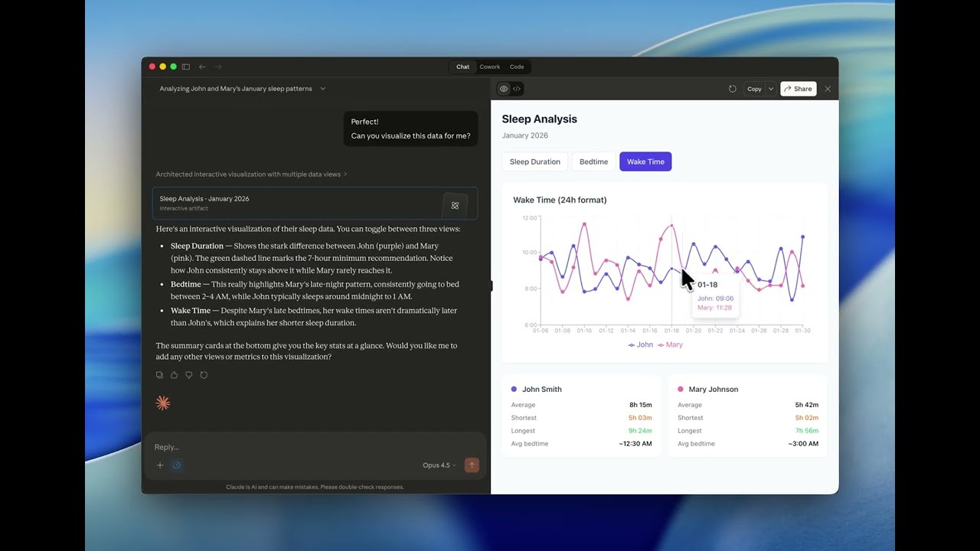The height and width of the screenshot is (551, 980).
Task: Select the Sleep Duration view
Action: [535, 161]
